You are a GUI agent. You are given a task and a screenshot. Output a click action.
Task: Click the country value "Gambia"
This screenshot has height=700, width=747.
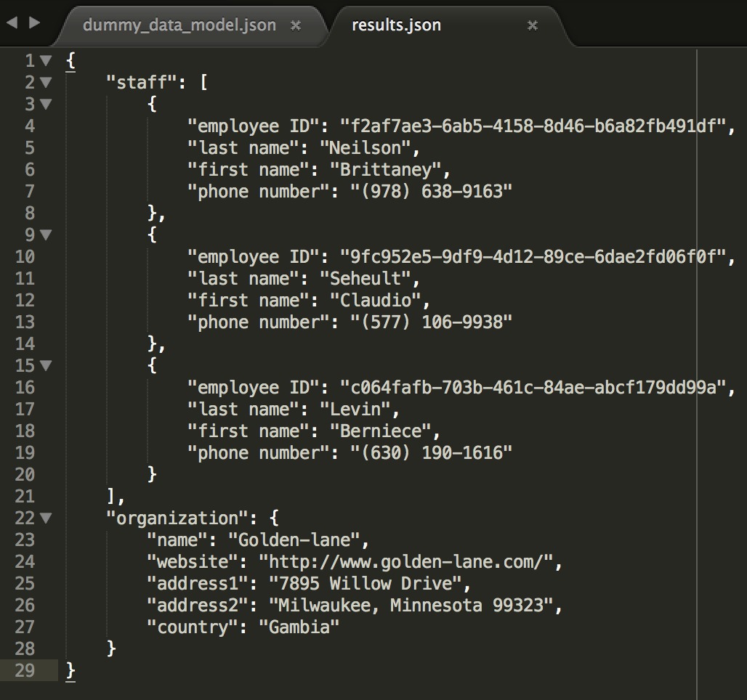(x=299, y=627)
